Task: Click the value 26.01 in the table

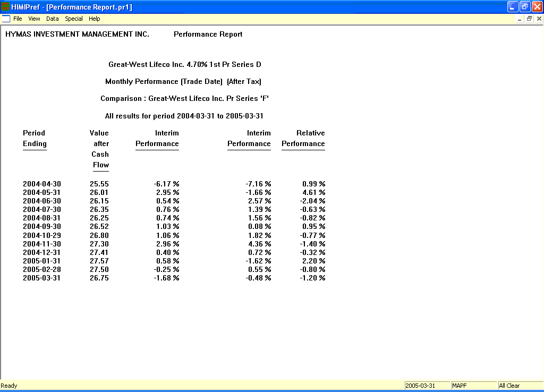Action: (99, 192)
